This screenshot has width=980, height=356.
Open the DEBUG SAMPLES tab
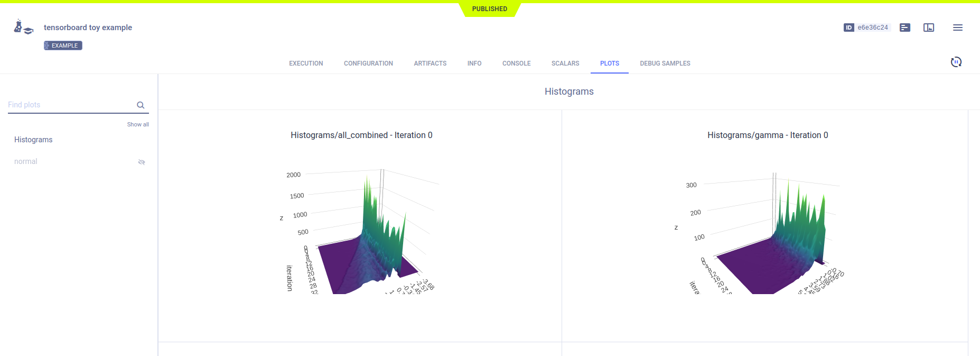pos(665,63)
